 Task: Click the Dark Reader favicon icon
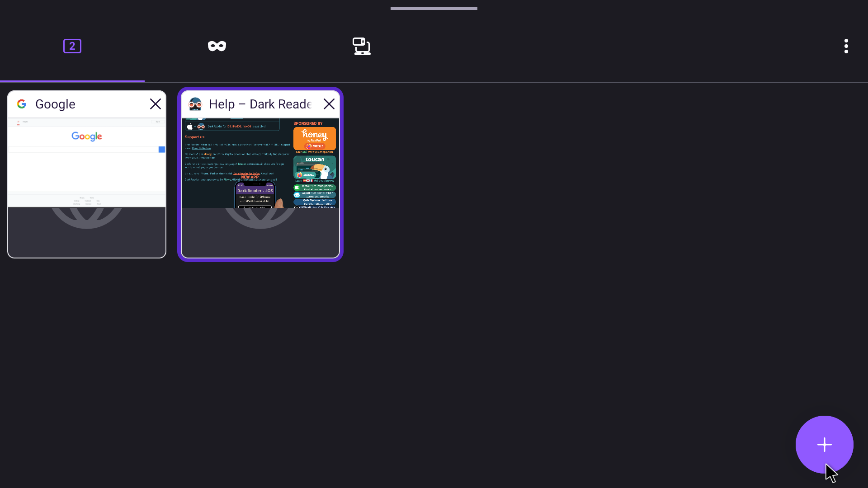(x=195, y=104)
